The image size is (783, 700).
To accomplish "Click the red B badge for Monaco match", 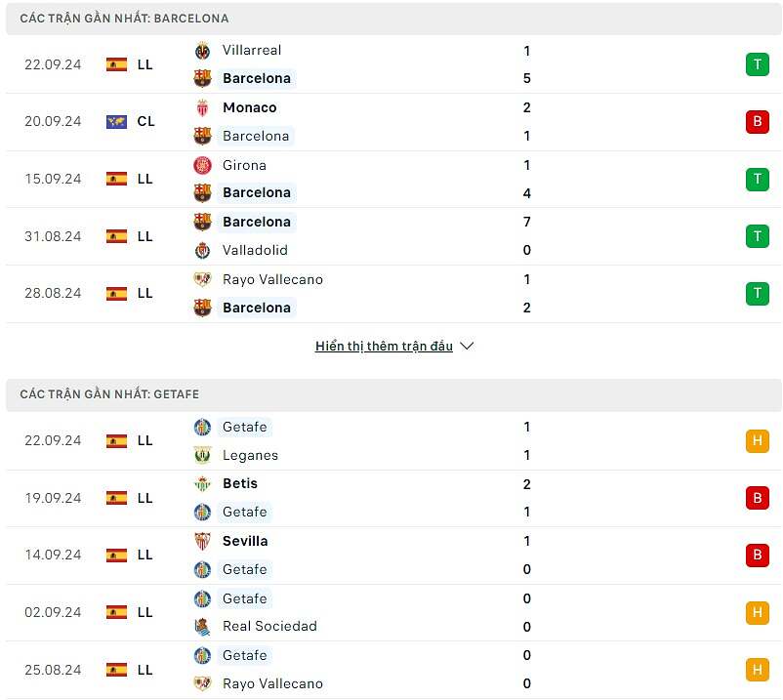I will coord(757,122).
